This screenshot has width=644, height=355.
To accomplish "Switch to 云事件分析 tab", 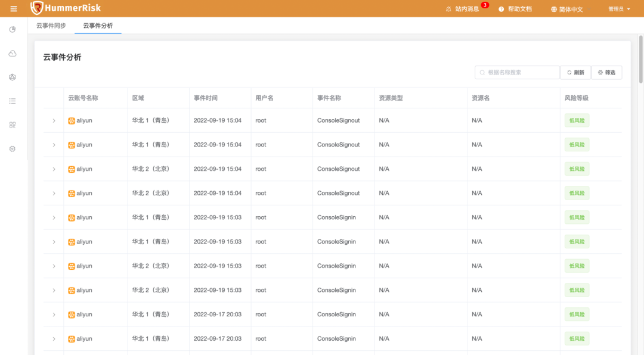I will click(98, 26).
